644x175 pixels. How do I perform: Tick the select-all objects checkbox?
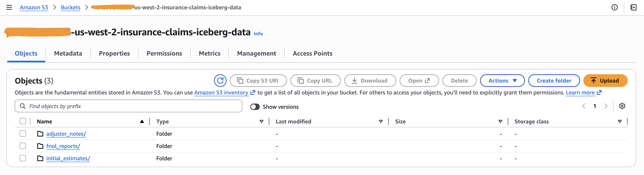click(x=23, y=121)
